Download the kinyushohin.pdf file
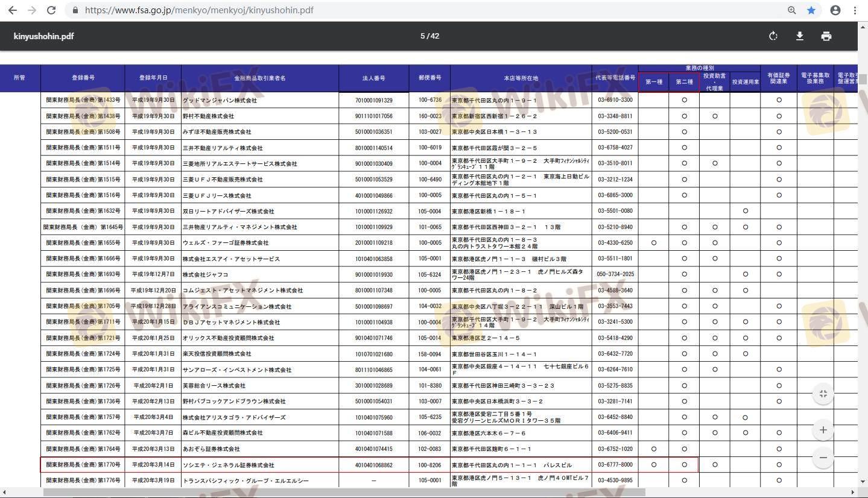 800,36
